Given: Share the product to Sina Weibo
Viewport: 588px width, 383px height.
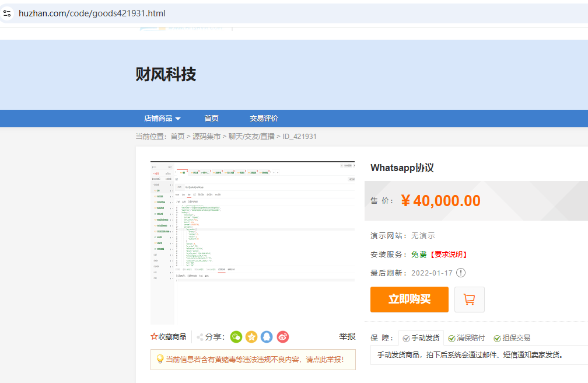Looking at the screenshot, I should [282, 337].
